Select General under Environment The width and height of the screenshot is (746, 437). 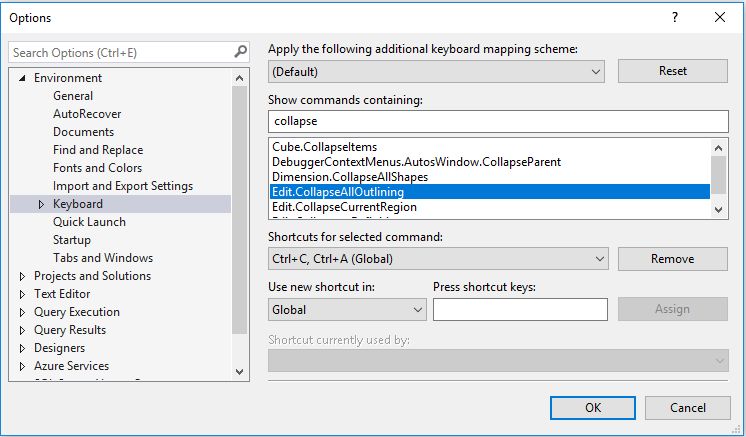tap(73, 96)
